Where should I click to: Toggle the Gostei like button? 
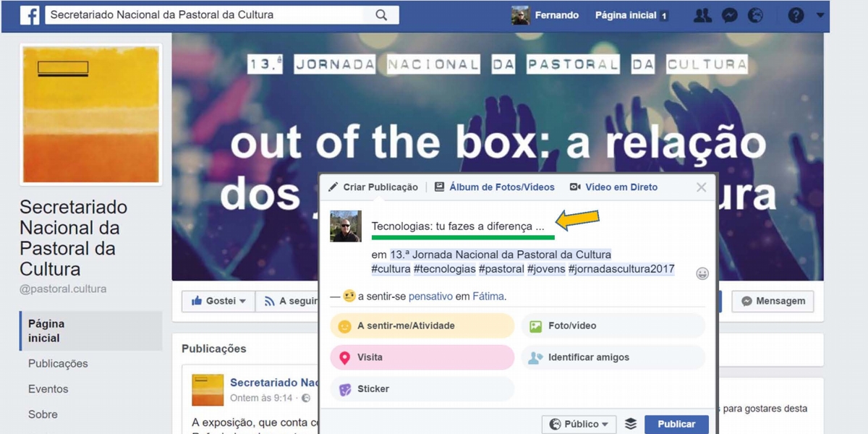(218, 301)
